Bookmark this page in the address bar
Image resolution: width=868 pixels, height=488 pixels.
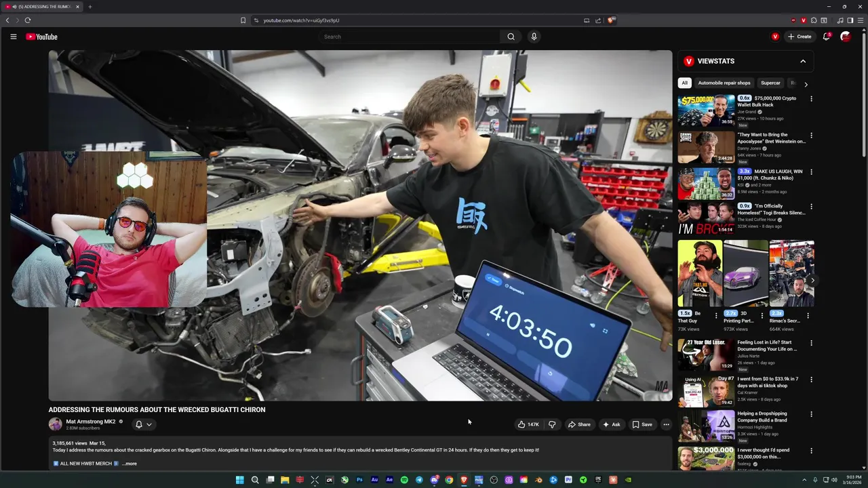tap(243, 20)
